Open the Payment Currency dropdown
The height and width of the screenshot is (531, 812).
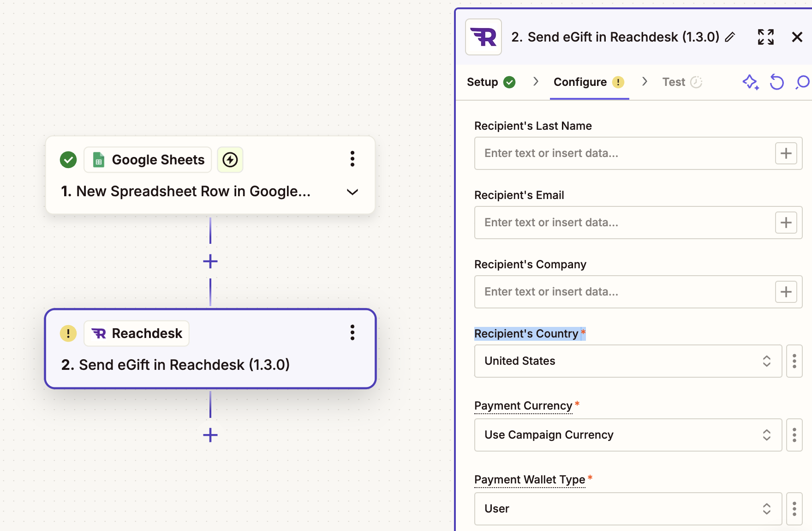[628, 435]
